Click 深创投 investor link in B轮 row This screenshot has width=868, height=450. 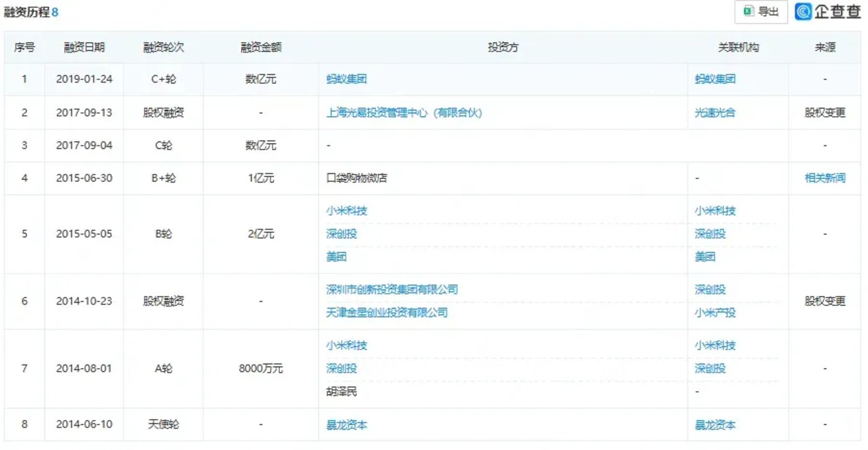[342, 234]
